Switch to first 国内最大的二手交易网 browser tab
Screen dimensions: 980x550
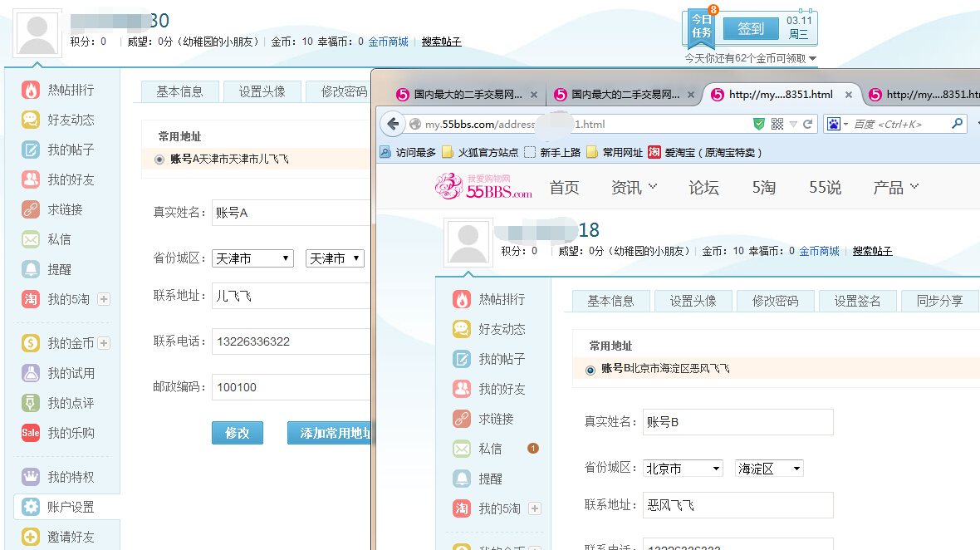click(466, 95)
